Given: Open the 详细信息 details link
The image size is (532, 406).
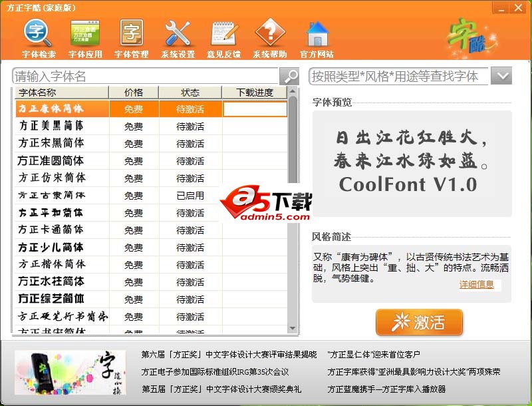Looking at the screenshot, I should (x=476, y=284).
